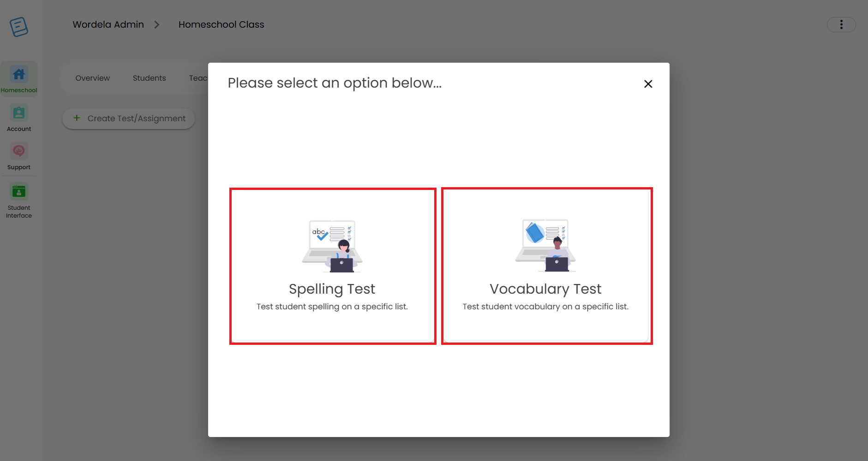
Task: Click the Wordela Admin breadcrumb link
Action: (108, 24)
